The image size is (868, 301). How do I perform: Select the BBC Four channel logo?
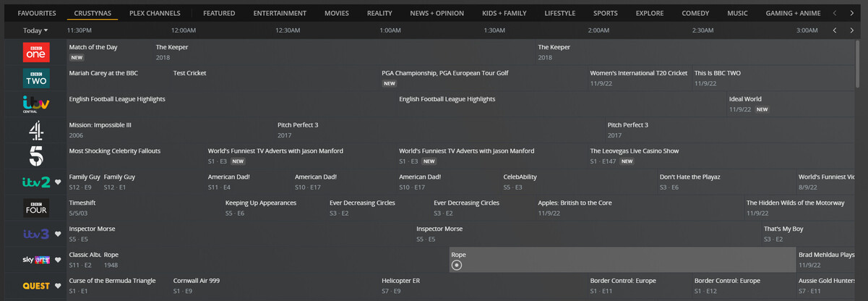tap(36, 208)
